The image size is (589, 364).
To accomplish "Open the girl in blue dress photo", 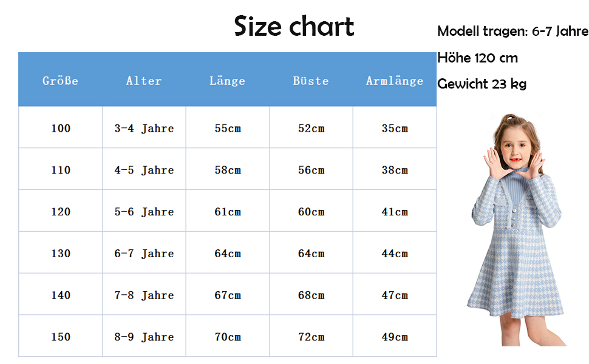I will point(516,231).
